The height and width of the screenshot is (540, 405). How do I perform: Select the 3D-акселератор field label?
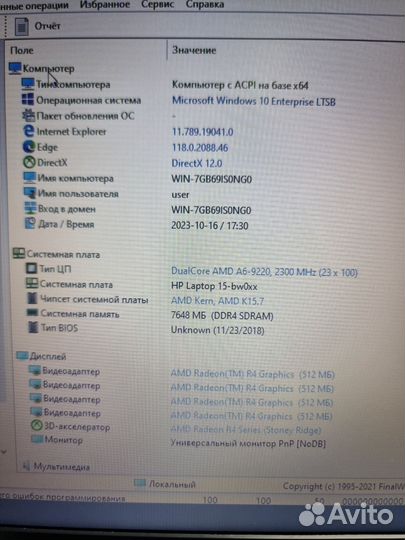coord(77,427)
